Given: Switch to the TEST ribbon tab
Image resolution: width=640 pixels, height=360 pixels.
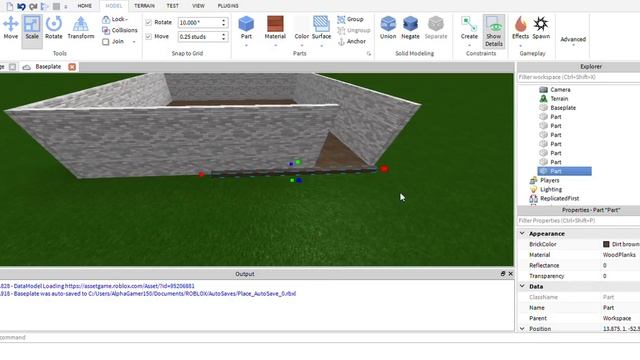Looking at the screenshot, I should coord(172,6).
